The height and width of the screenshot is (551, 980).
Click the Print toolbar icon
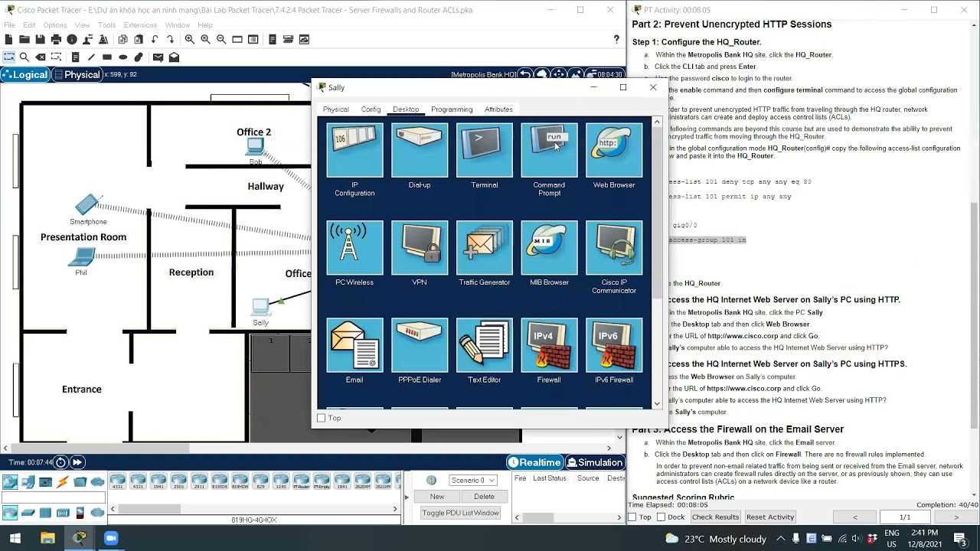[x=56, y=39]
